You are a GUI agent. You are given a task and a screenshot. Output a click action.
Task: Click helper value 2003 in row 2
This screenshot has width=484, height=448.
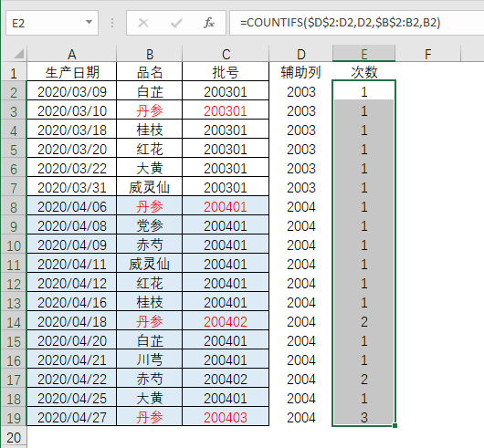[301, 91]
